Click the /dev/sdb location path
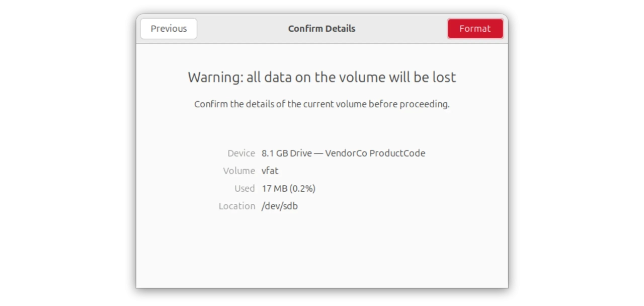 pos(280,206)
